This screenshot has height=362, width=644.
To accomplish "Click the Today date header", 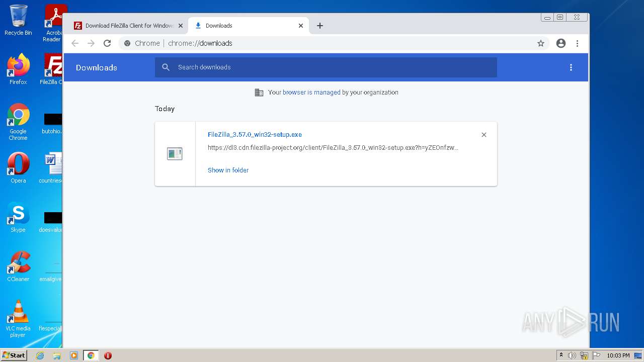I will (165, 109).
